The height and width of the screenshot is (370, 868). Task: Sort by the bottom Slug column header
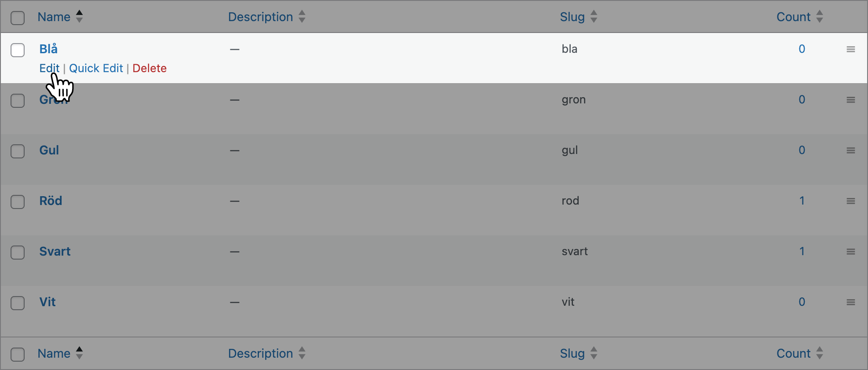[x=572, y=353]
